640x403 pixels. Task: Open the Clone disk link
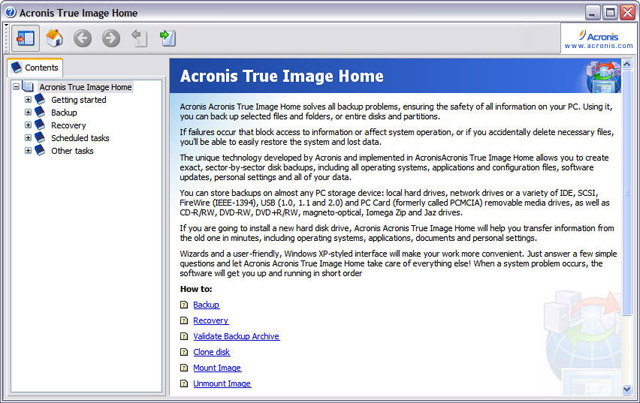(x=211, y=352)
